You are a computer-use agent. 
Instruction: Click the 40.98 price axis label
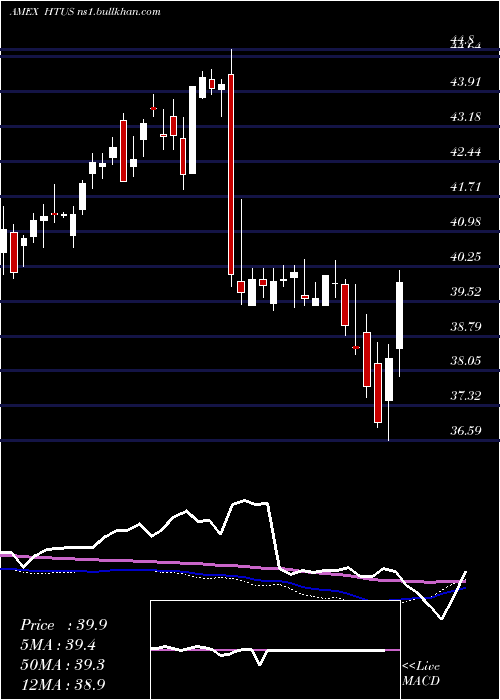pyautogui.click(x=466, y=221)
